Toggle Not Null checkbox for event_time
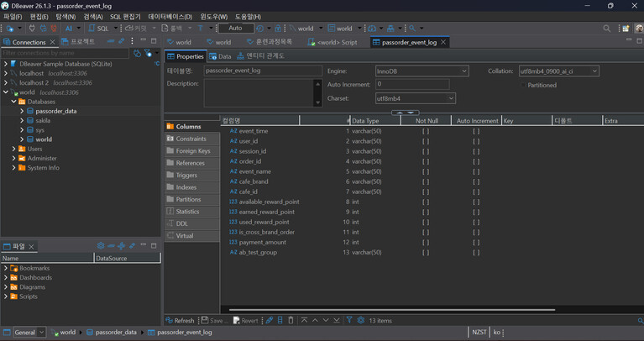644x341 pixels. tap(426, 132)
